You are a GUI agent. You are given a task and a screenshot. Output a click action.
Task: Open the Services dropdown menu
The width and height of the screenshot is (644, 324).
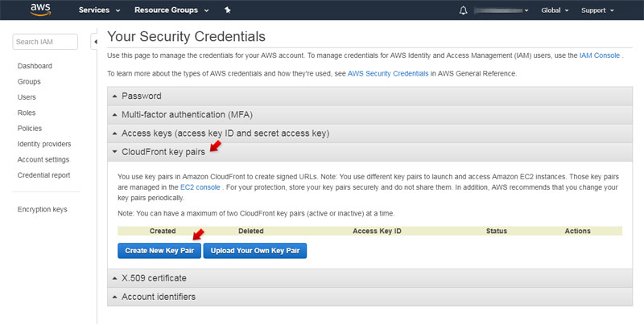click(x=99, y=10)
